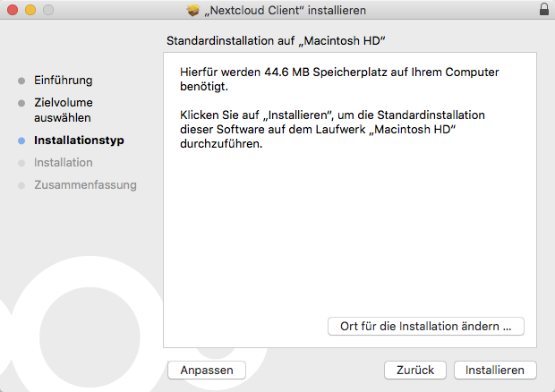Click the window title Nextcloud Client installieren
The height and width of the screenshot is (392, 555).
(x=285, y=10)
